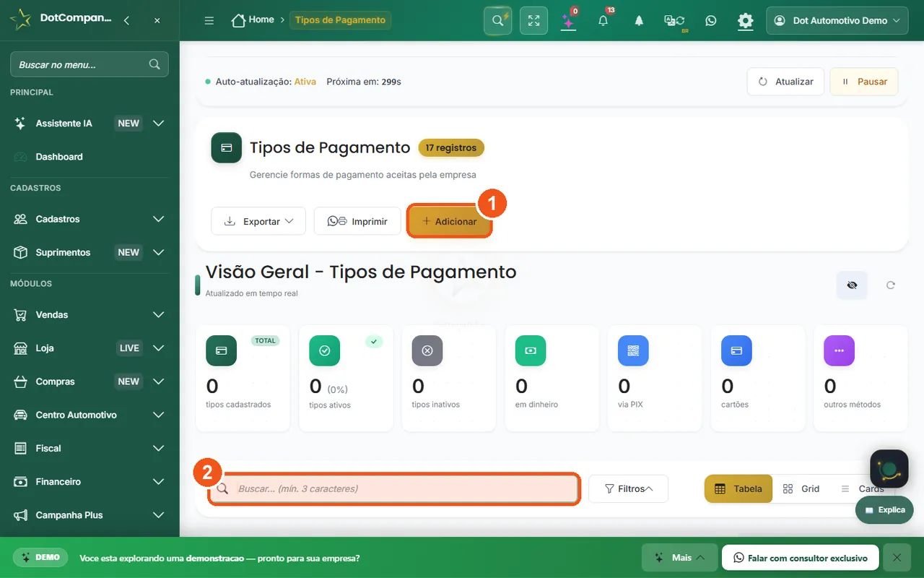Click the Home house icon in breadcrumb

(x=238, y=20)
